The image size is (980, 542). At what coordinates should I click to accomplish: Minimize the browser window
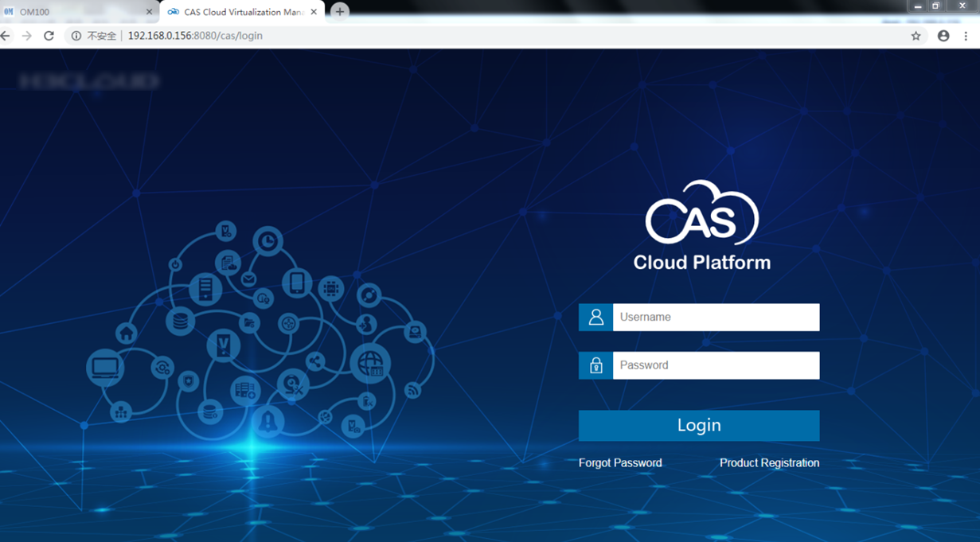pyautogui.click(x=917, y=6)
